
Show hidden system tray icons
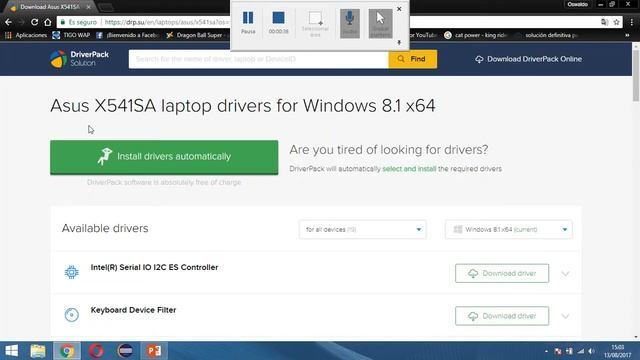point(546,351)
